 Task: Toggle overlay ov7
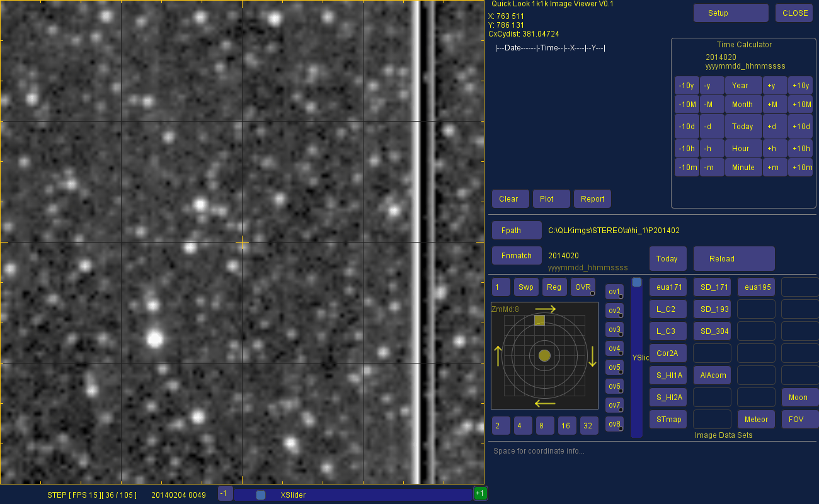point(614,405)
